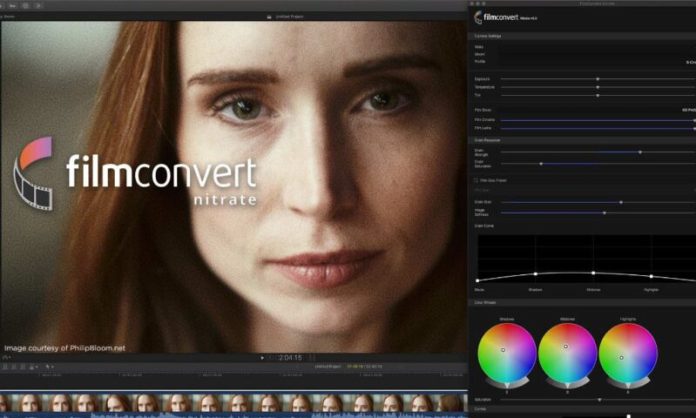Click the Shadows luminance slider under wheel
The width and height of the screenshot is (696, 418).
507,385
